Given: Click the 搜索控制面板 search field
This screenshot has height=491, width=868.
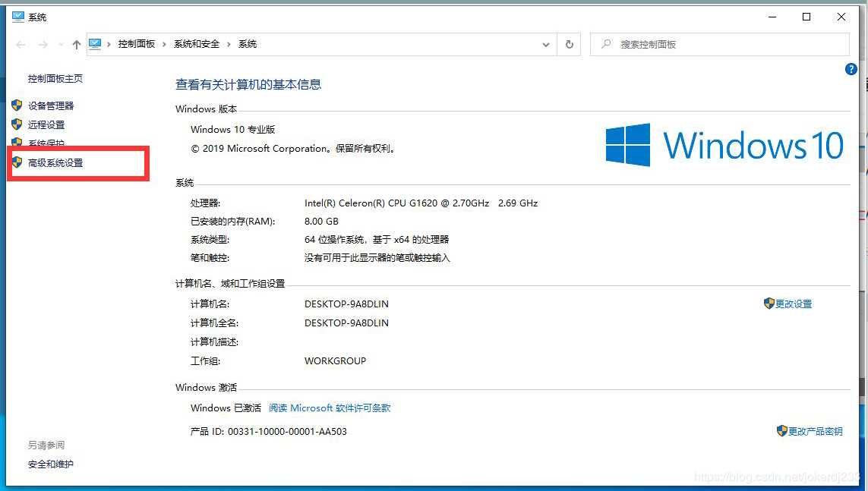Looking at the screenshot, I should [x=720, y=45].
